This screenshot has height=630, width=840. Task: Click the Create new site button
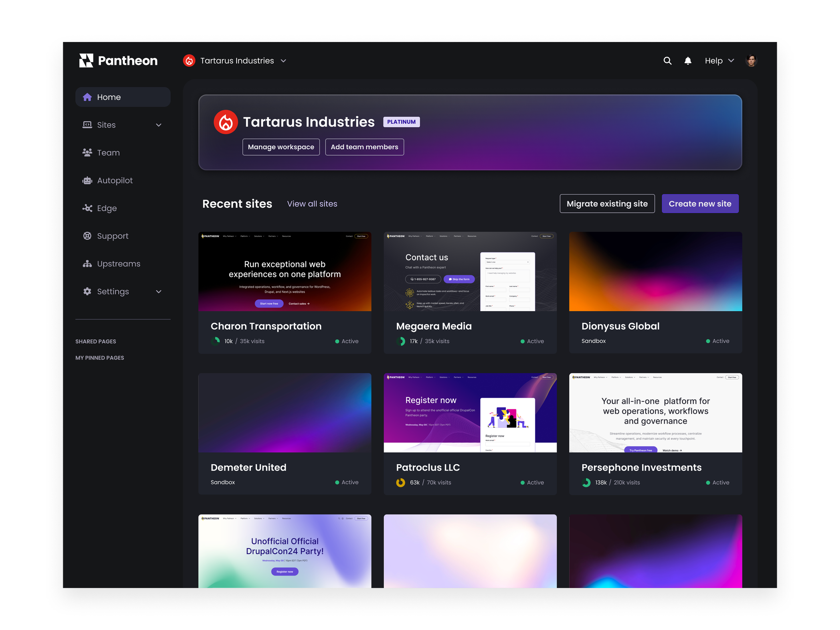coord(700,204)
